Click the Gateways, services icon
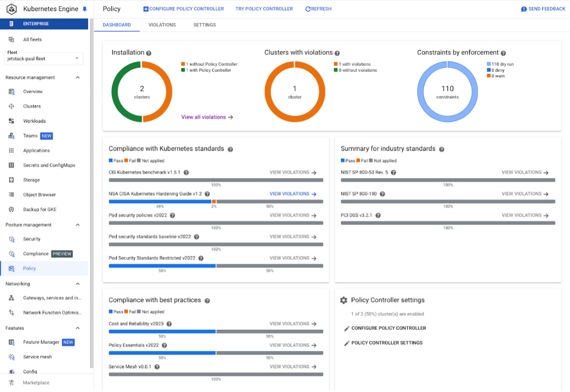Viewport: 570px width, 392px height. click(x=12, y=298)
